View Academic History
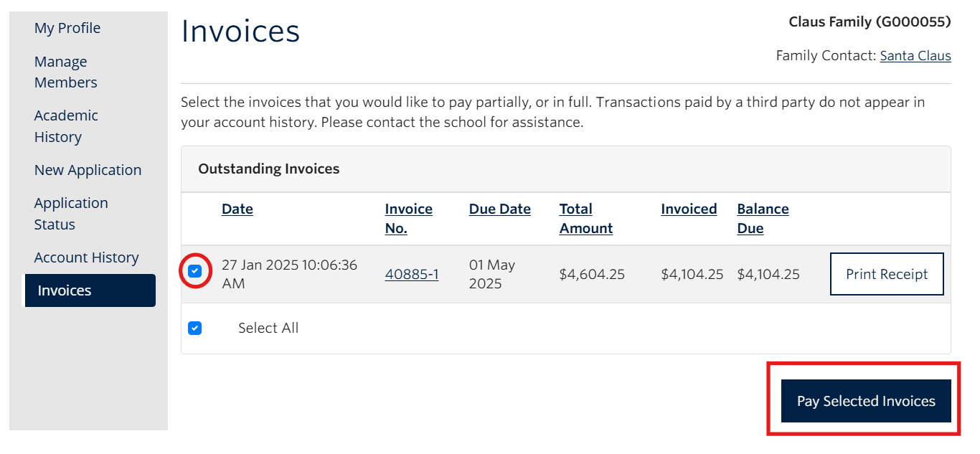Image resolution: width=980 pixels, height=454 pixels. pos(66,126)
